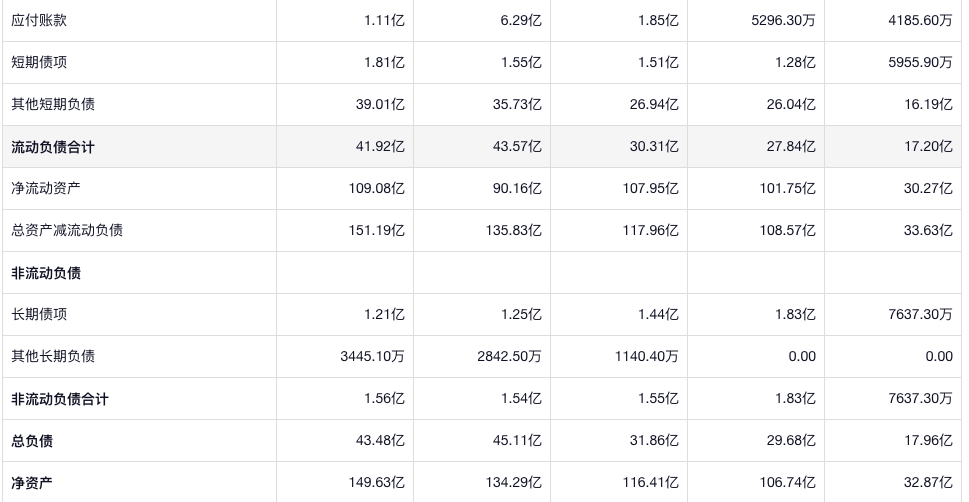Select the 短期债项 row label
This screenshot has width=969, height=502.
(39, 62)
